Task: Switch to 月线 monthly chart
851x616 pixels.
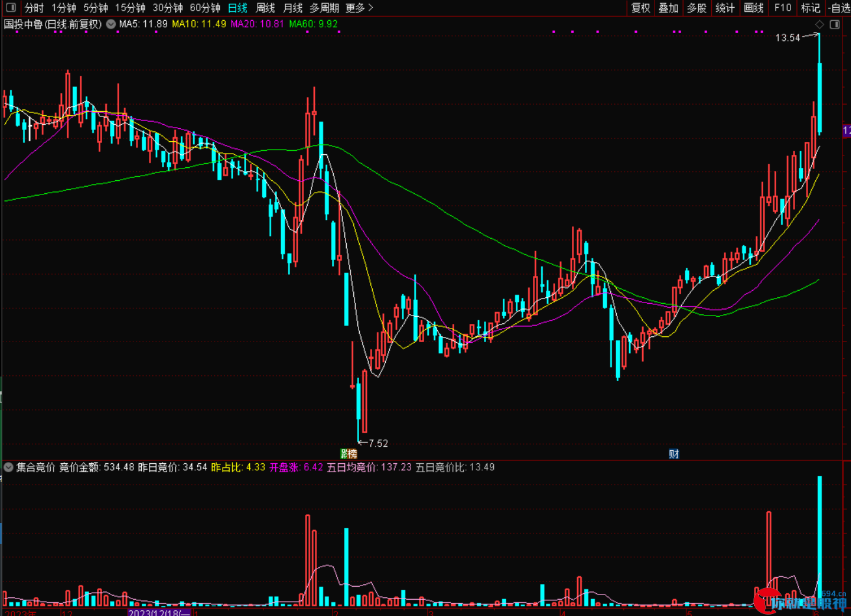Action: 293,8
